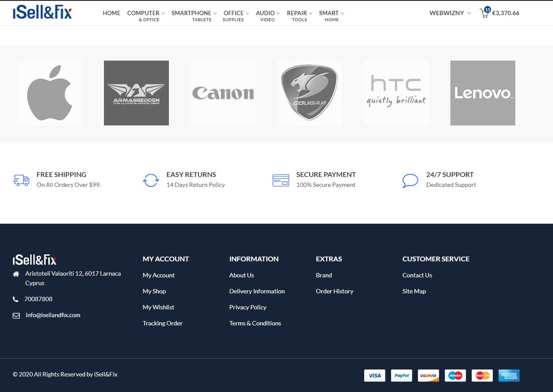Expand the Smartphone Tablets menu

click(x=194, y=13)
